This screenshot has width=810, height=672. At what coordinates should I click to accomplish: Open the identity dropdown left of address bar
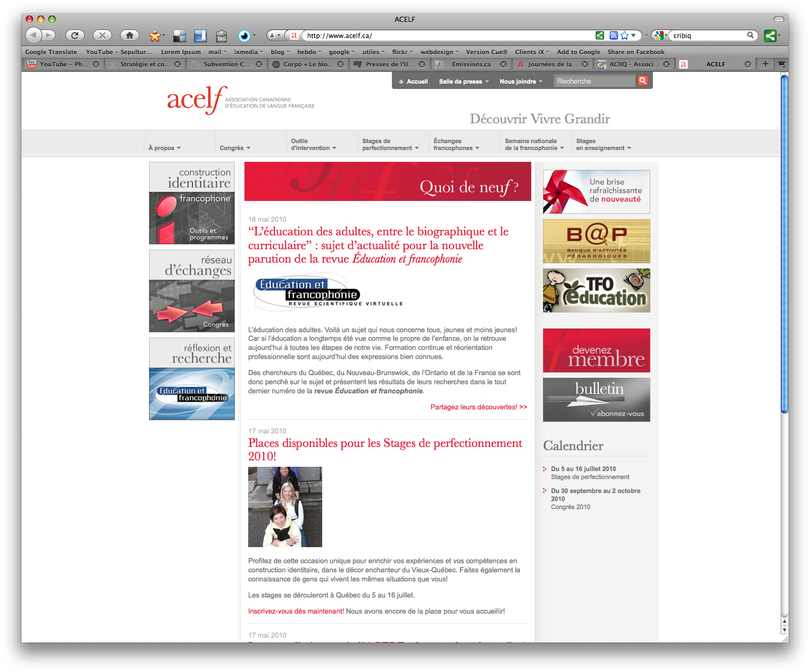[274, 35]
